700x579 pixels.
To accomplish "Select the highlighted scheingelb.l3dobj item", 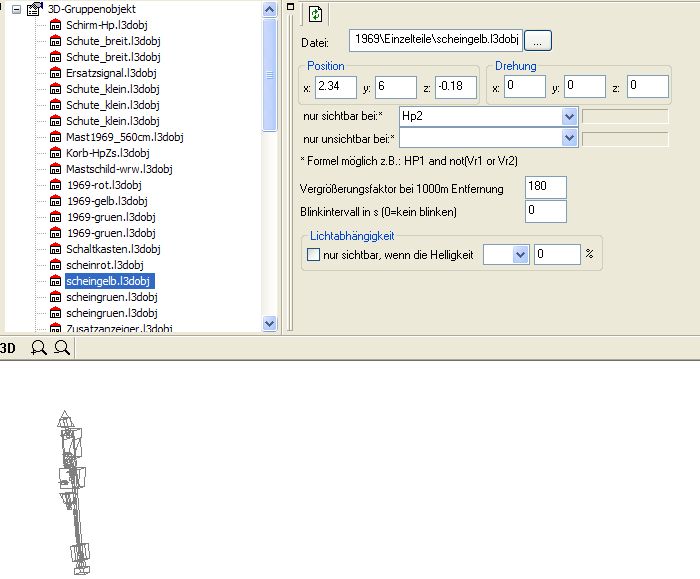I will [x=110, y=281].
